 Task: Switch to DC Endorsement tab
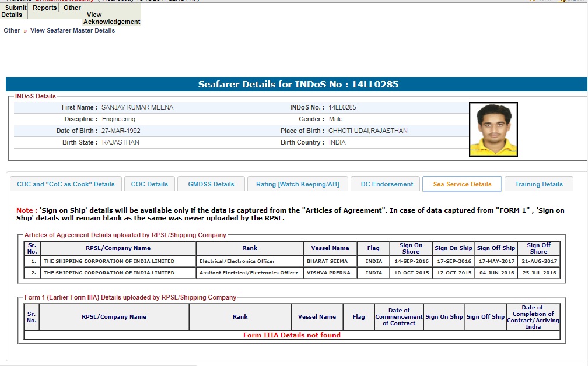point(387,184)
